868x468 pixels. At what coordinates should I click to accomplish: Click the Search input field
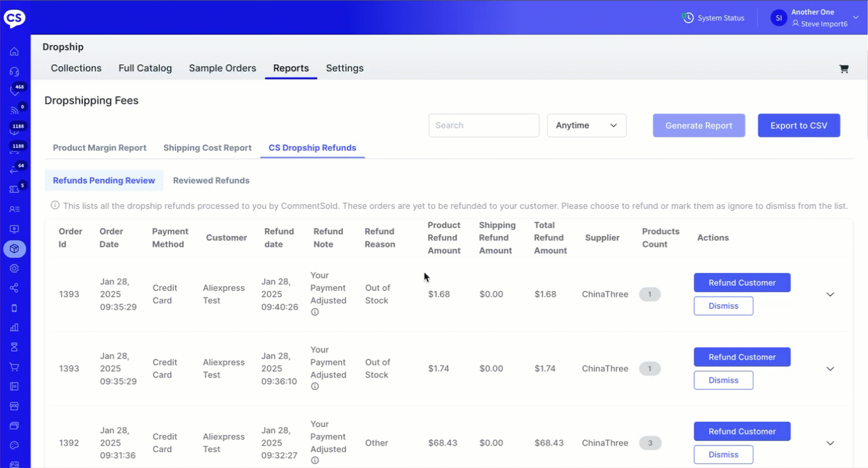(484, 126)
